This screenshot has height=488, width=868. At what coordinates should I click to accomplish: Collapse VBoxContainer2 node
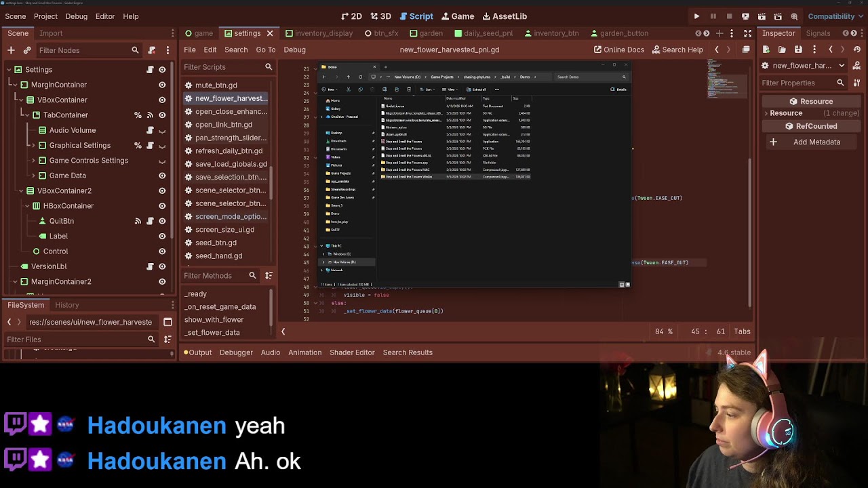(x=21, y=190)
